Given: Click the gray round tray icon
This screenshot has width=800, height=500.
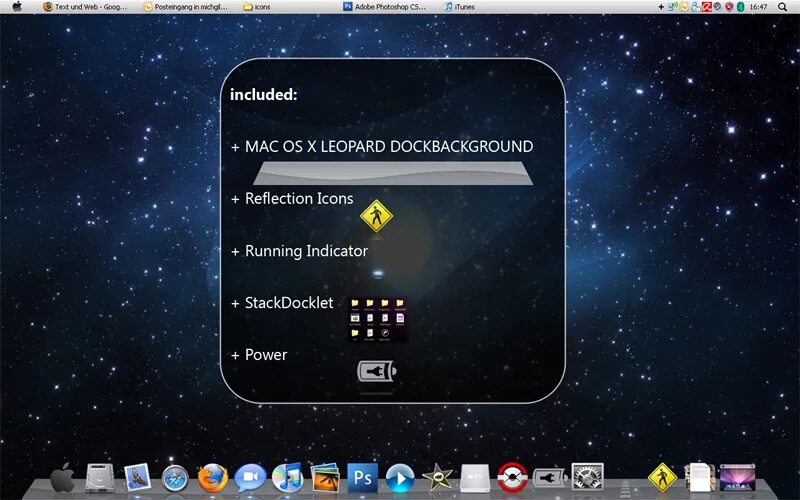Looking at the screenshot, I should (717, 7).
